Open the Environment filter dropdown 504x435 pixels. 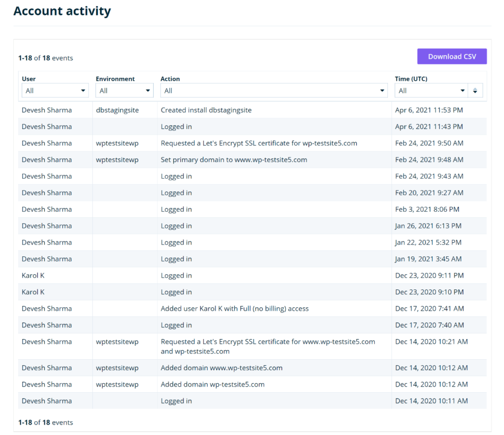(x=125, y=91)
